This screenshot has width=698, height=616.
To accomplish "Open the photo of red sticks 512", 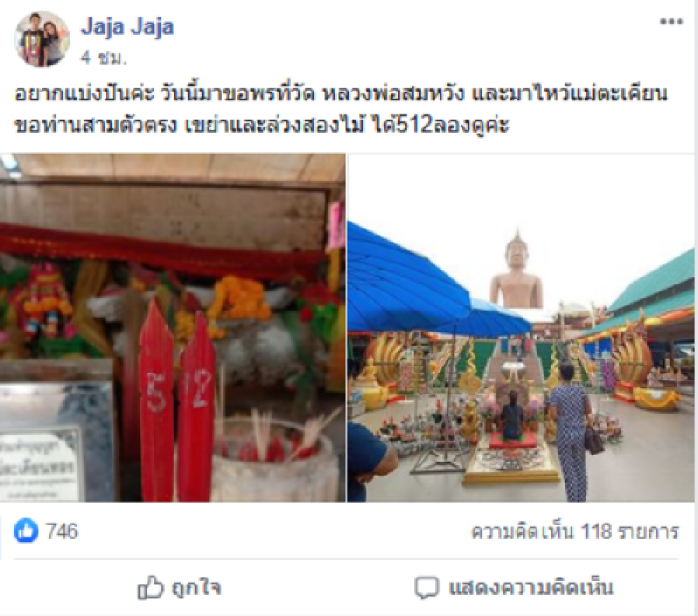I will [172, 327].
